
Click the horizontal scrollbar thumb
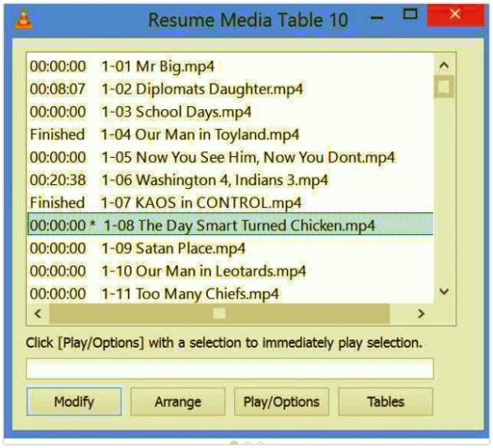tap(219, 314)
